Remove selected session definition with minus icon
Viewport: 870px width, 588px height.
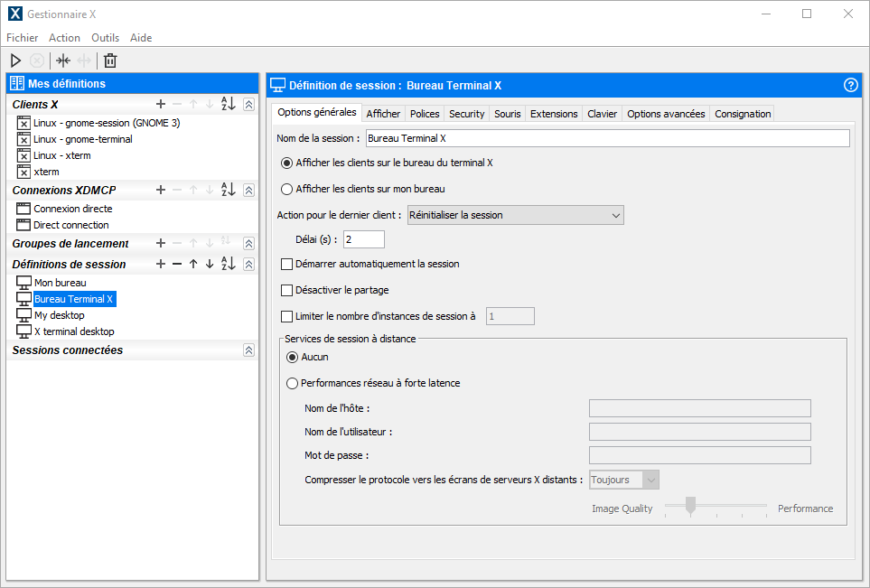(176, 265)
